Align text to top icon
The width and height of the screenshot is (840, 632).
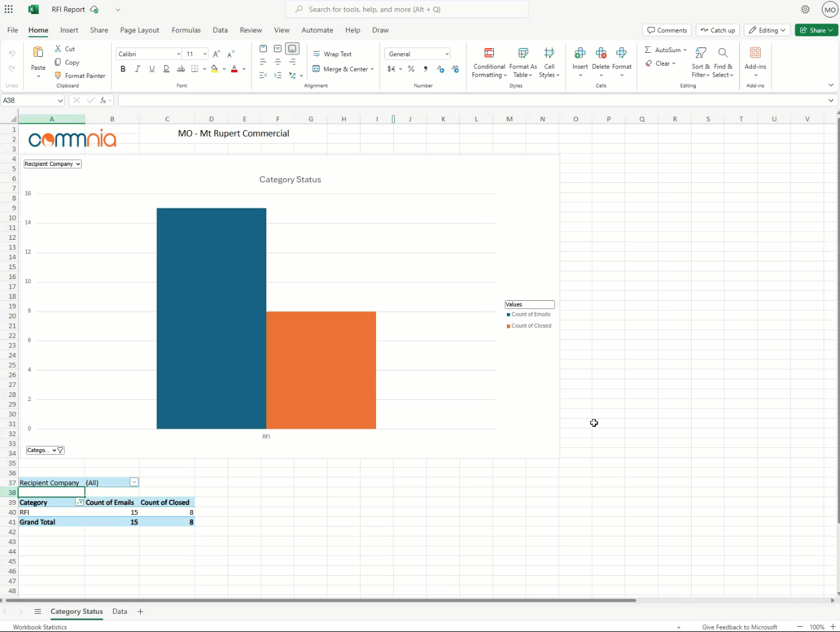[x=263, y=49]
